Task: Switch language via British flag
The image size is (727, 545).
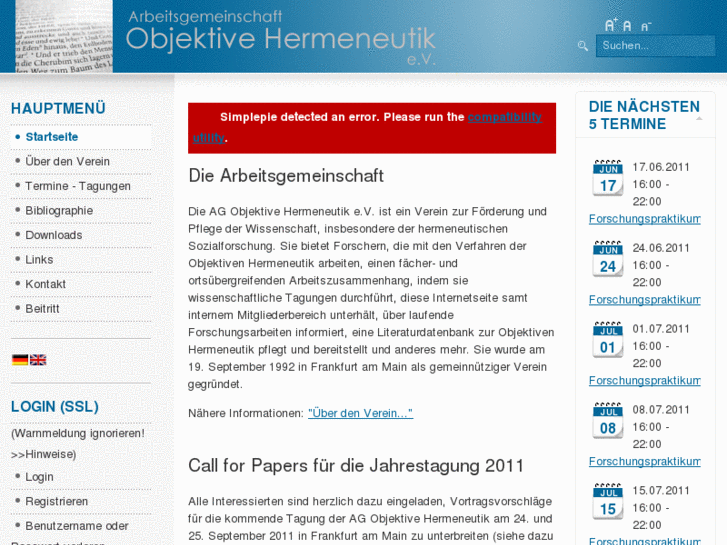Action: (x=38, y=359)
